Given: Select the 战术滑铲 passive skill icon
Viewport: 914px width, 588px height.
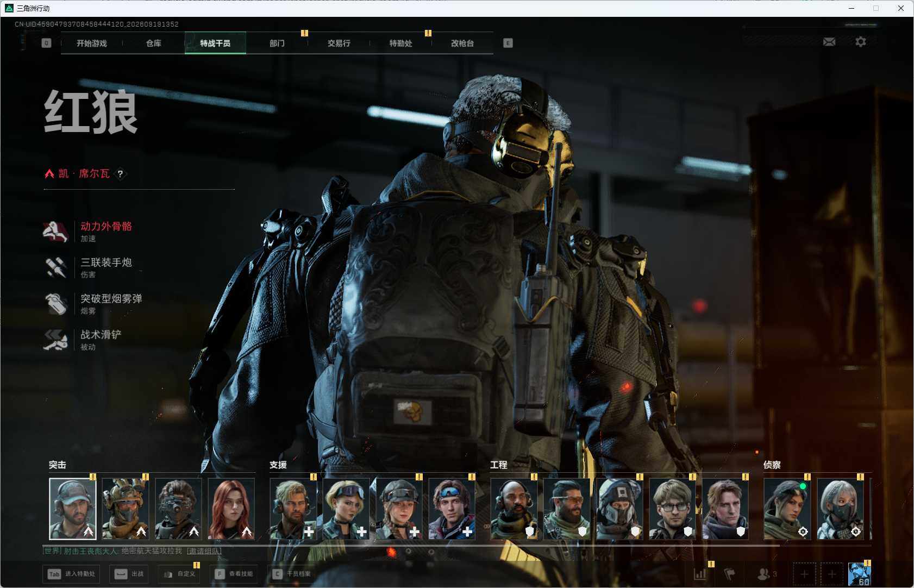Looking at the screenshot, I should (x=55, y=340).
